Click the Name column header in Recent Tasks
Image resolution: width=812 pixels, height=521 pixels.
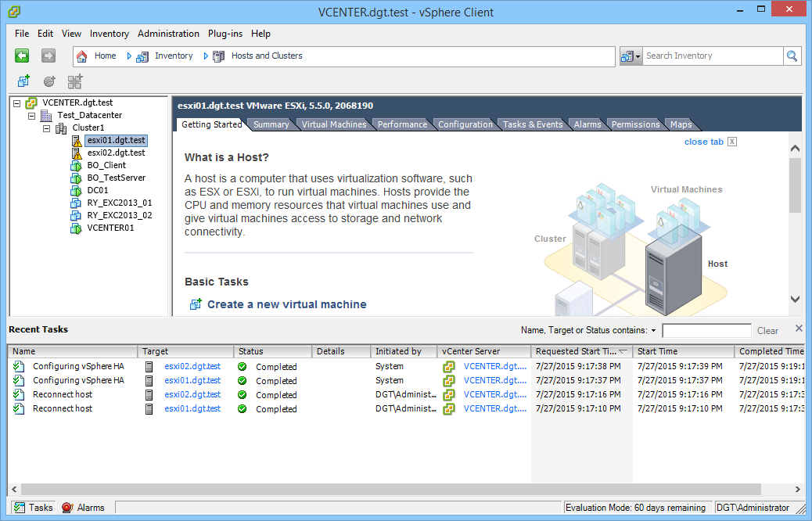click(73, 352)
